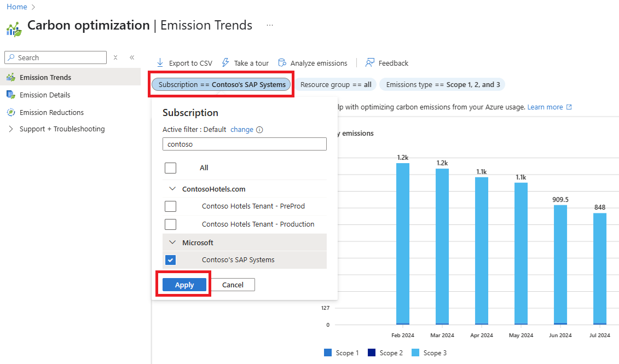Click Export to CSV label
The width and height of the screenshot is (619, 364).
190,63
